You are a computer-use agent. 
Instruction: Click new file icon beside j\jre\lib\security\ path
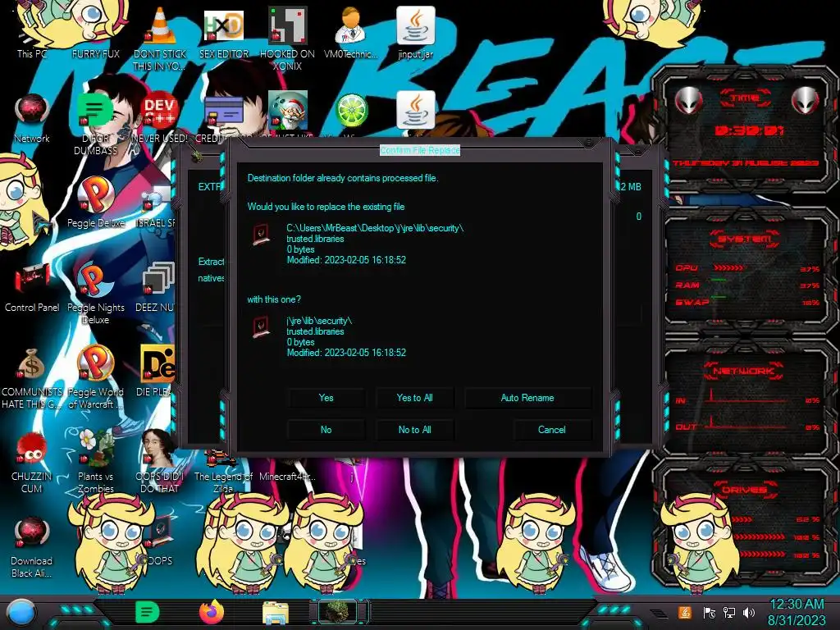point(261,327)
